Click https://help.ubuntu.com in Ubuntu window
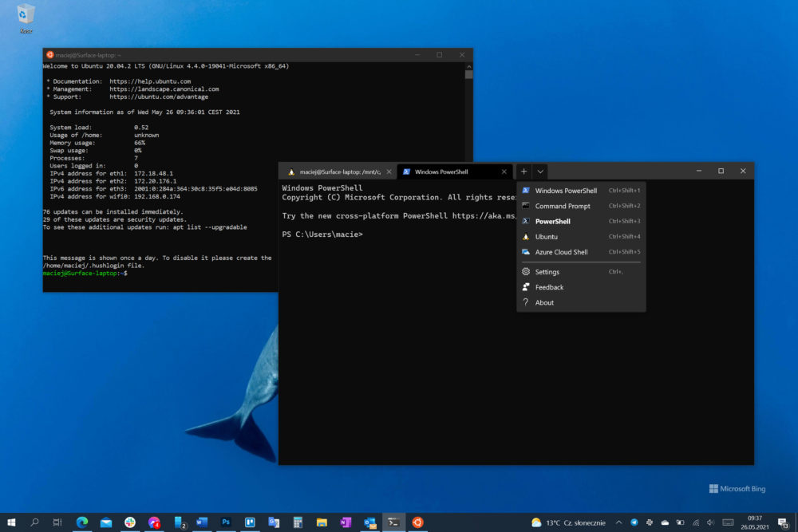Image resolution: width=798 pixels, height=532 pixels. [x=150, y=81]
